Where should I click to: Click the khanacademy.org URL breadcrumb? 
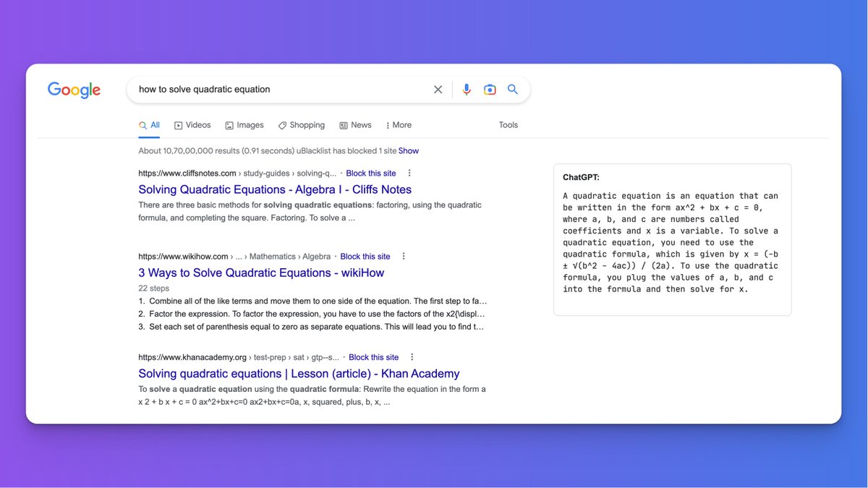(x=239, y=357)
